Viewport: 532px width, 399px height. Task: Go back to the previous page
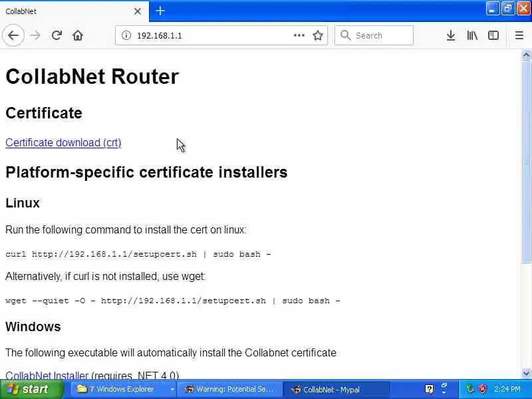(x=13, y=35)
